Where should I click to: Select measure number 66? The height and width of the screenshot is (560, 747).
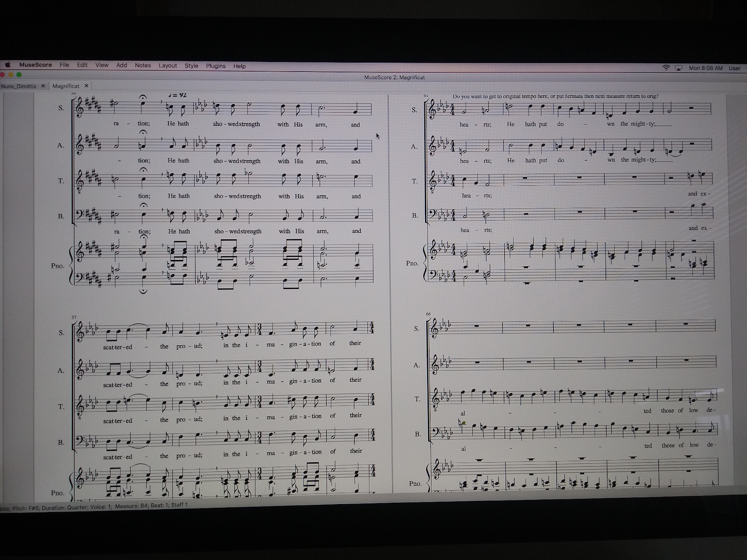coord(429,314)
